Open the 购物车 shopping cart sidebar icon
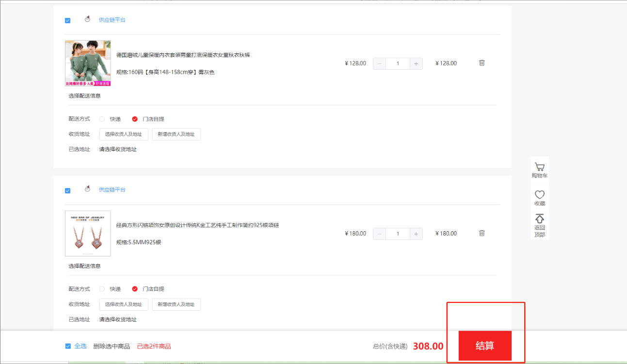This screenshot has height=364, width=627. [x=539, y=167]
